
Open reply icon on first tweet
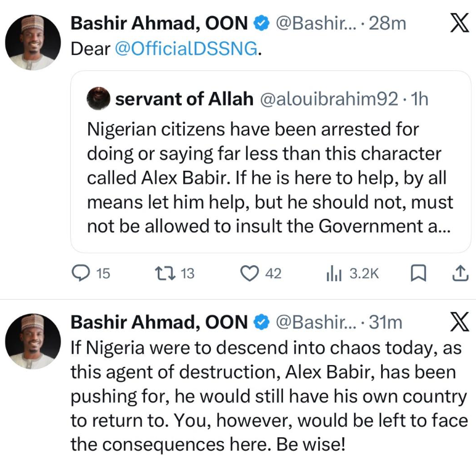tap(82, 273)
